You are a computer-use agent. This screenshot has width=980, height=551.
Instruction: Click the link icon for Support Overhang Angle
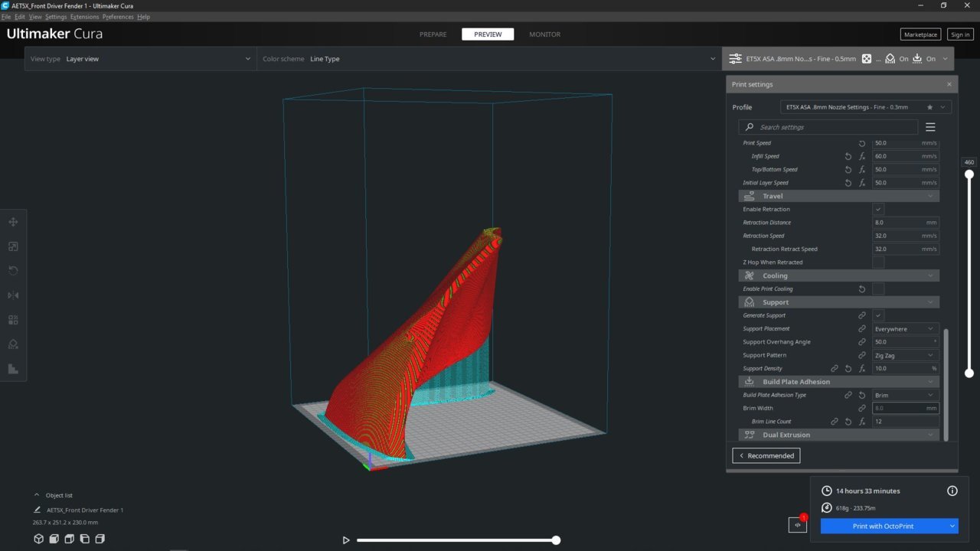tap(862, 342)
